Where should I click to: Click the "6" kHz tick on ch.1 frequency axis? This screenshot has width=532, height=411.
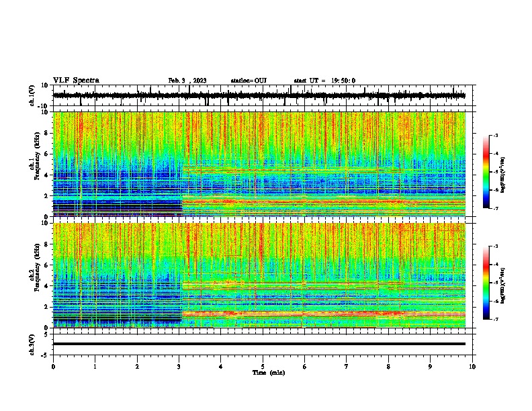tap(46, 154)
